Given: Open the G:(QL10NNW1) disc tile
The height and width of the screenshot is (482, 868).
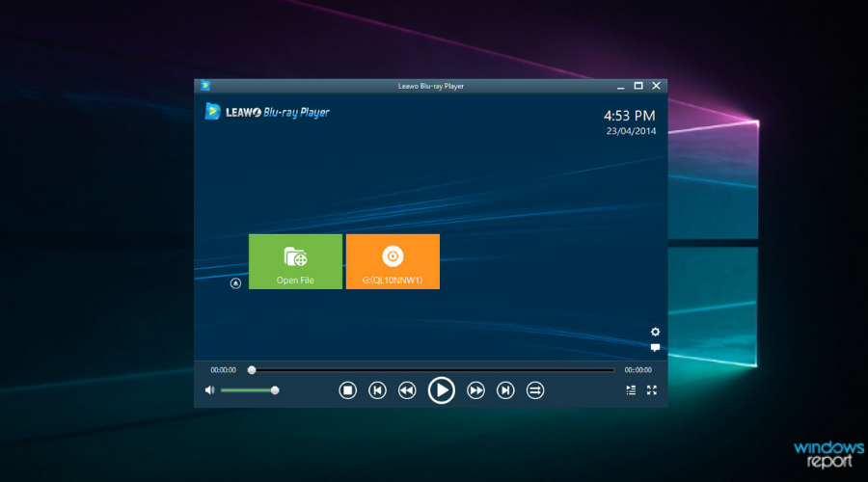Looking at the screenshot, I should 393,261.
